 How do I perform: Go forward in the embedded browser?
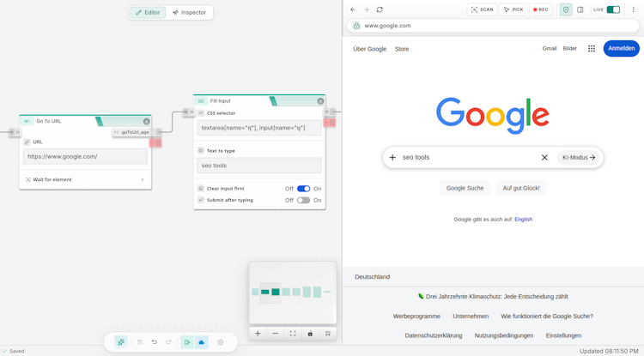(366, 9)
